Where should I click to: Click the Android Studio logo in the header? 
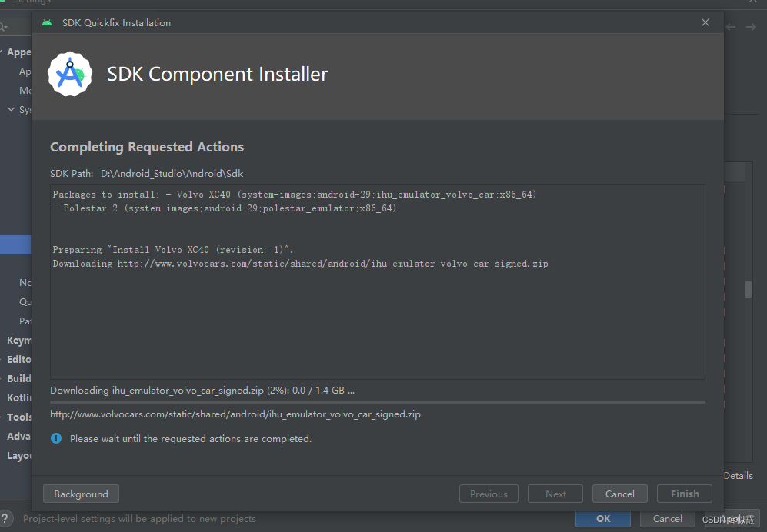point(70,75)
